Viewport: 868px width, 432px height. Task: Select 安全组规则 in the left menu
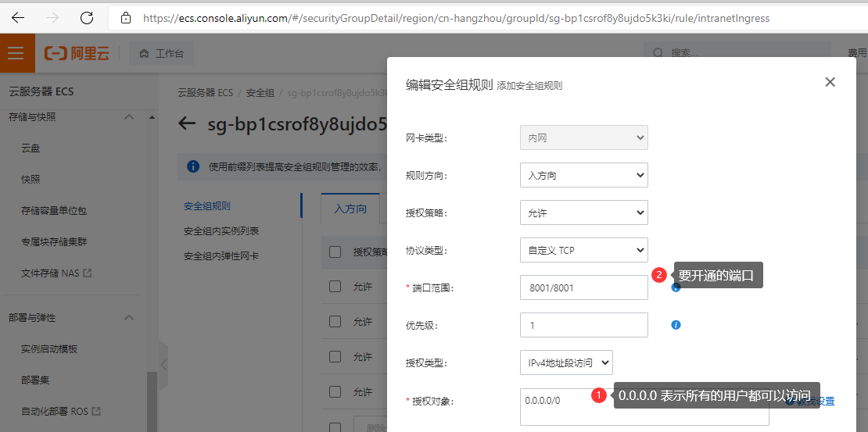coord(207,205)
